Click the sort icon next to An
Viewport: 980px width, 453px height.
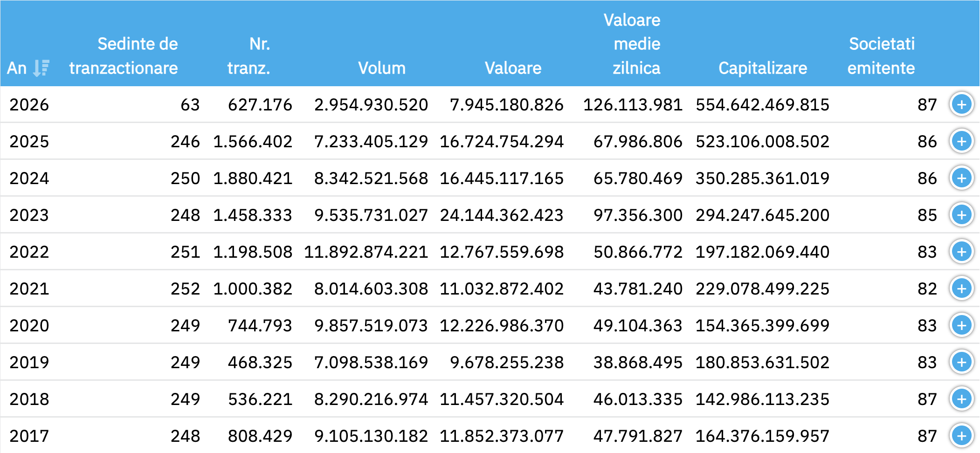(x=41, y=68)
